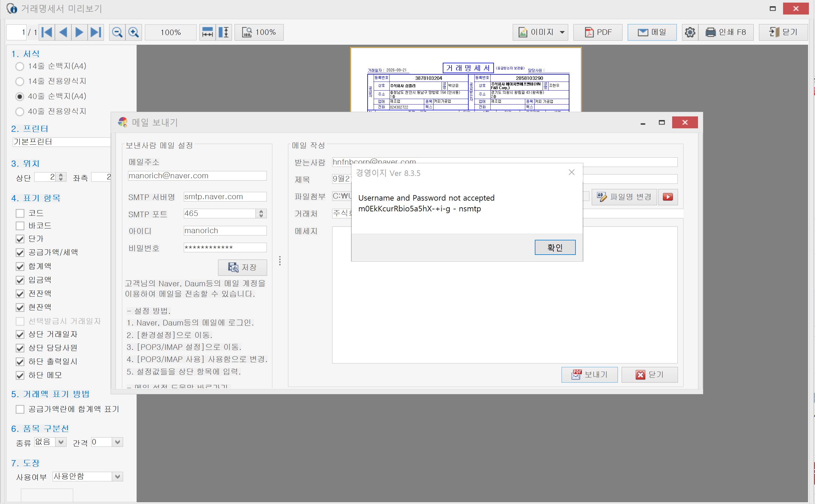The width and height of the screenshot is (815, 504).
Task: Fit the page to width
Action: [x=207, y=32]
